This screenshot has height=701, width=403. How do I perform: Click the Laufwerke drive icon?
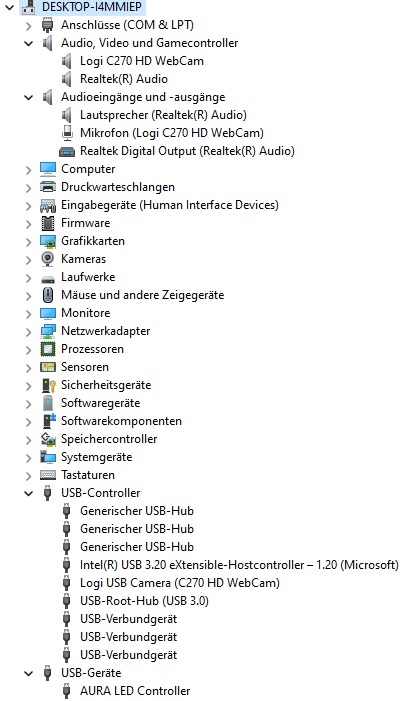tap(47, 279)
